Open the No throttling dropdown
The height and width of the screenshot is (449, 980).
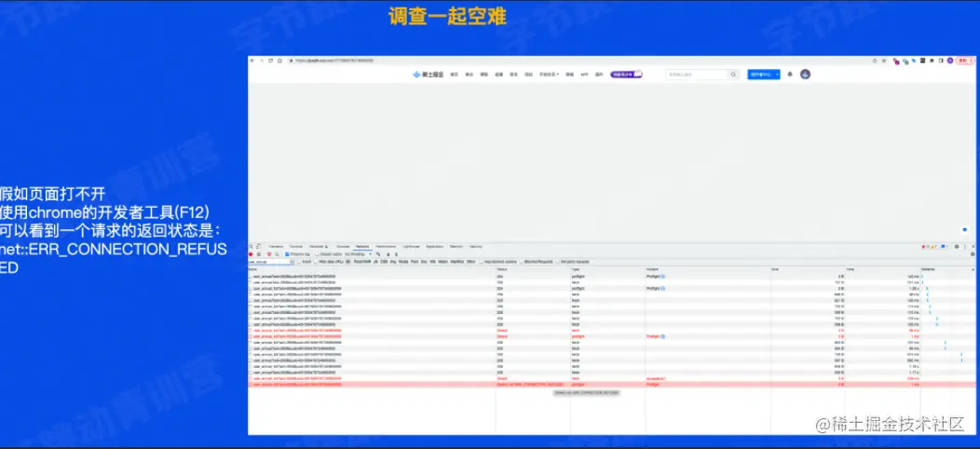(359, 254)
